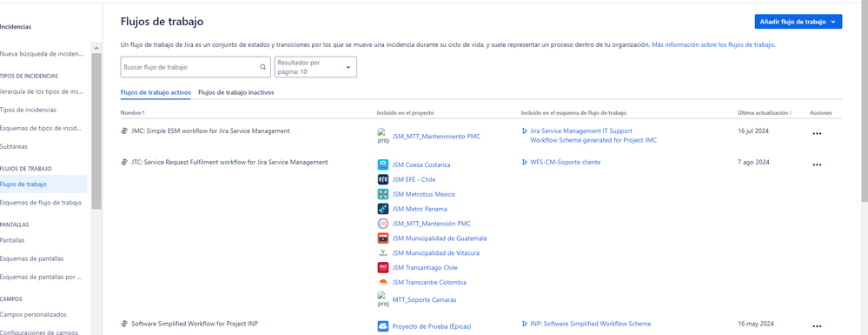Click JSM Metro Panama rocket icon
868x335 pixels.
(x=382, y=209)
